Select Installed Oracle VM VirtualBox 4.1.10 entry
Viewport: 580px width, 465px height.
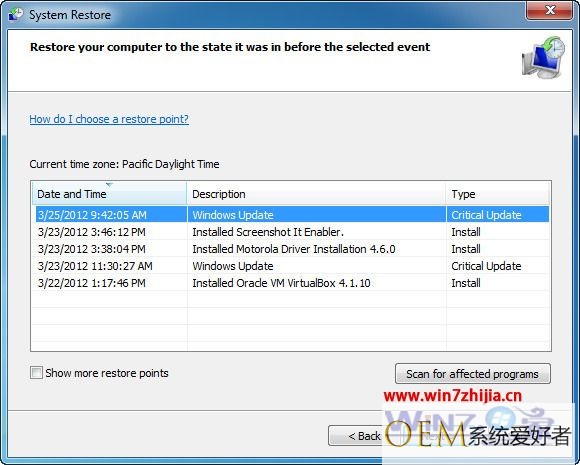(x=292, y=283)
